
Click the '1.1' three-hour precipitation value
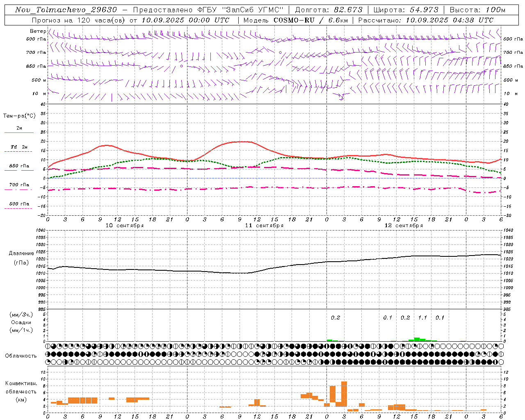coord(422,318)
